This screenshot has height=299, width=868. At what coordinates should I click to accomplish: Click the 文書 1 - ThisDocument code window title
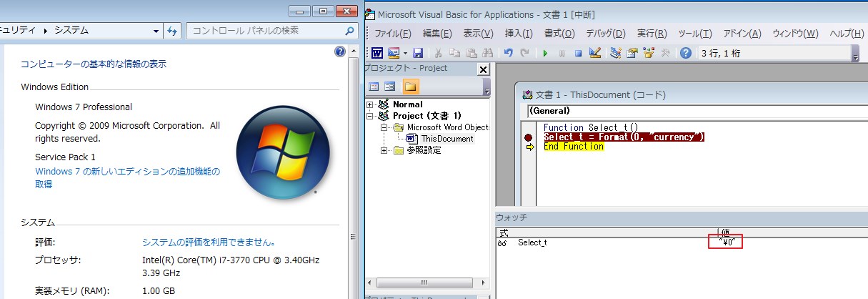click(600, 94)
